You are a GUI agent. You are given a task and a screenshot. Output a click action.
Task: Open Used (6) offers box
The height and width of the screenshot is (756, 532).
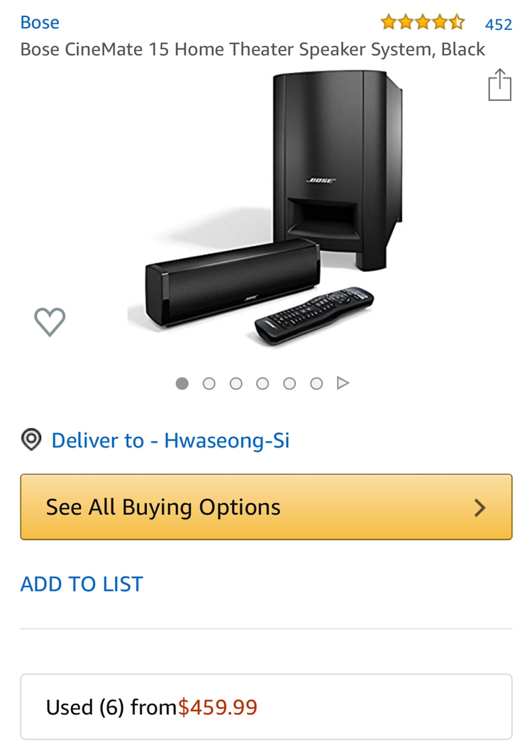[266, 706]
